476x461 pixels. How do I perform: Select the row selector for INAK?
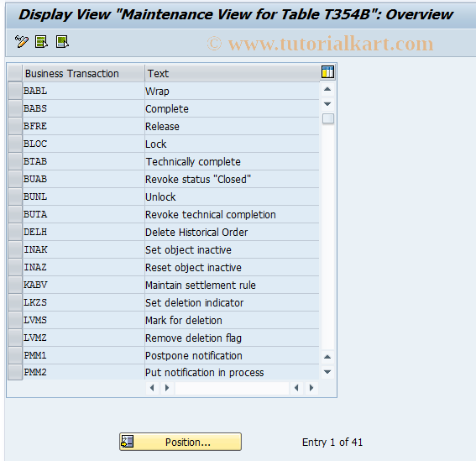tap(15, 249)
